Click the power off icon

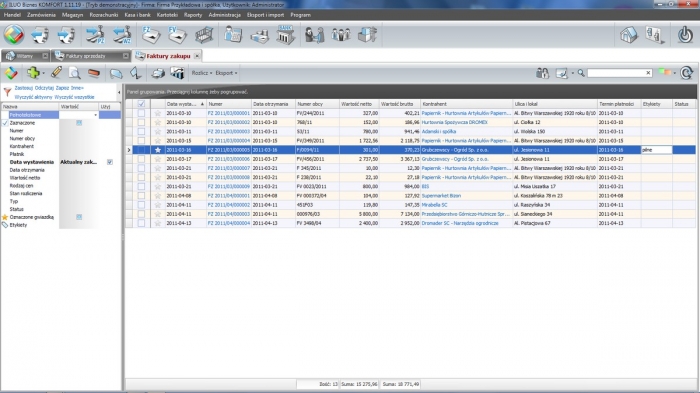coord(685,35)
